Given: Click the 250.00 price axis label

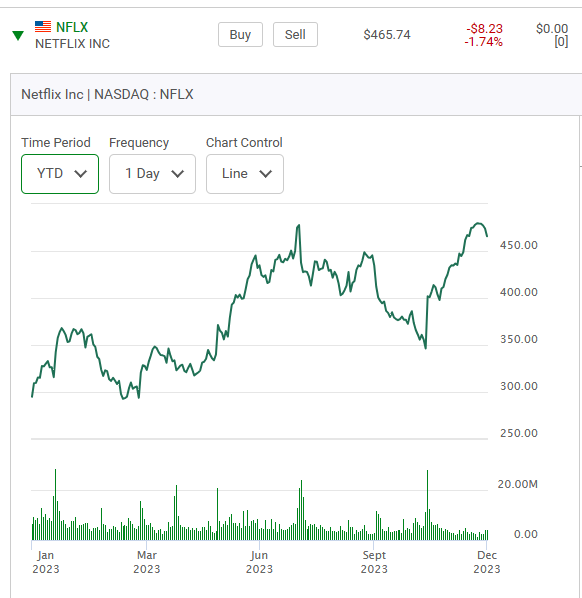Looking at the screenshot, I should [x=519, y=433].
